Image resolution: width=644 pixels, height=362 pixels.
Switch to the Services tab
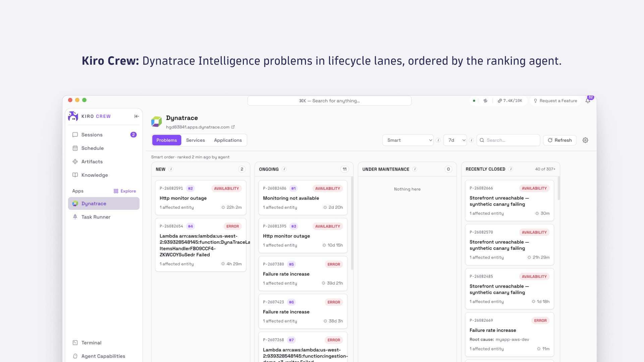pyautogui.click(x=196, y=140)
